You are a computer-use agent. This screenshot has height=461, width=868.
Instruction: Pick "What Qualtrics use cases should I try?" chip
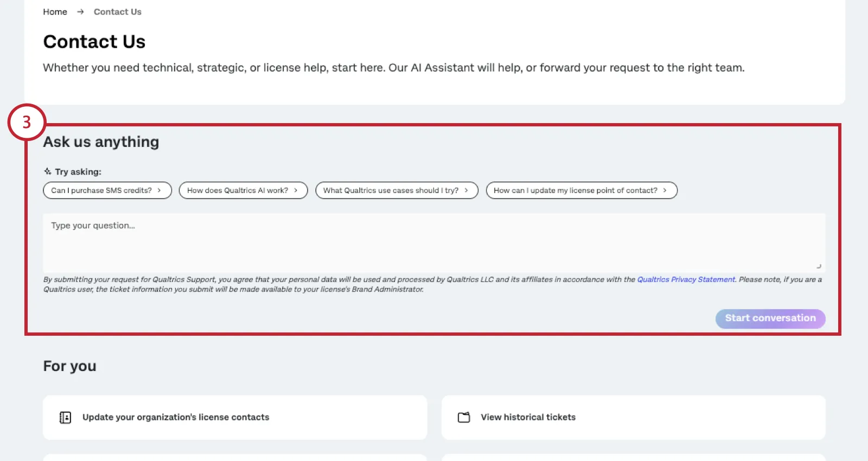(397, 190)
